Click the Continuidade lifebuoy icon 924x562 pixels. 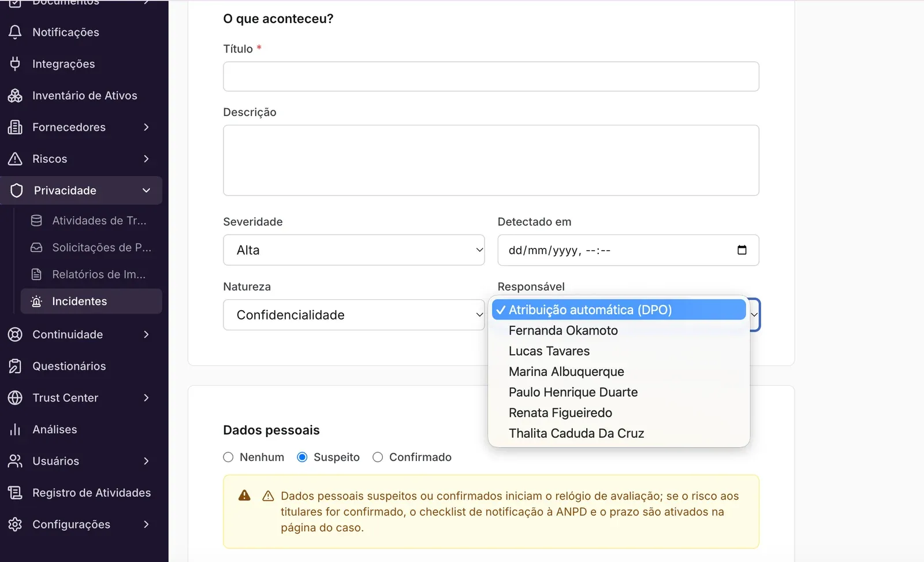16,334
